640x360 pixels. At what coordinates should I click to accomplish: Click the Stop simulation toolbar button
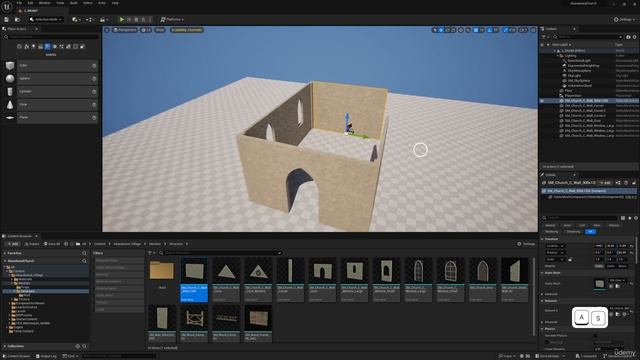click(x=136, y=19)
